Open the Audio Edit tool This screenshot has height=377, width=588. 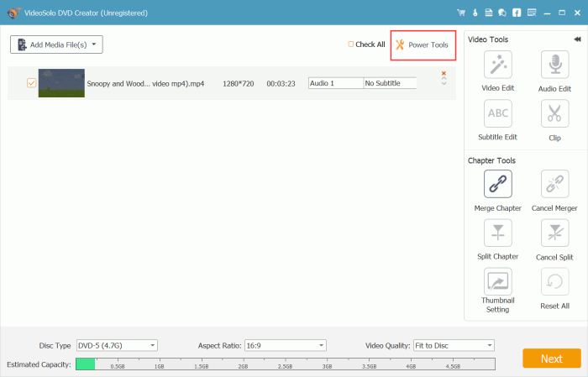(x=554, y=65)
